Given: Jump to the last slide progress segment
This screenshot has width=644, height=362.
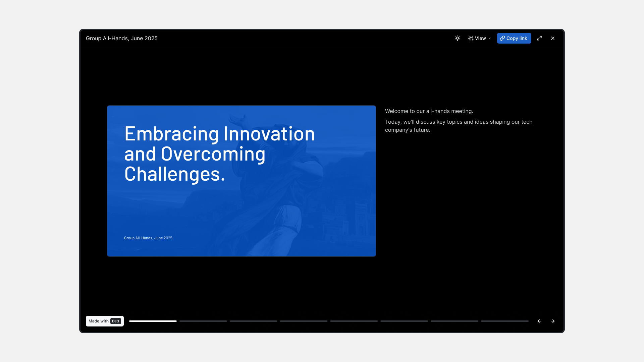Looking at the screenshot, I should [x=505, y=321].
